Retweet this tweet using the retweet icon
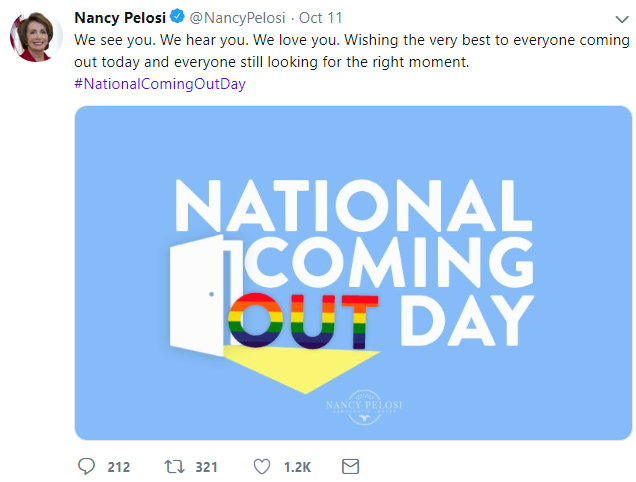Screen dimensions: 636x482 (x=176, y=466)
